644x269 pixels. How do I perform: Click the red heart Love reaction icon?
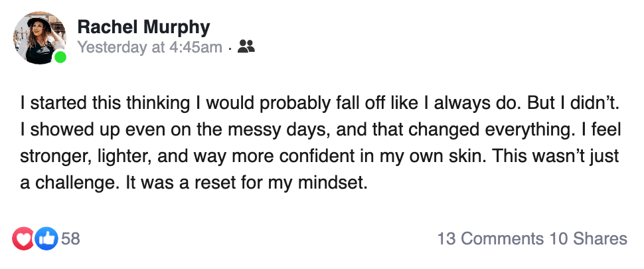point(23,238)
